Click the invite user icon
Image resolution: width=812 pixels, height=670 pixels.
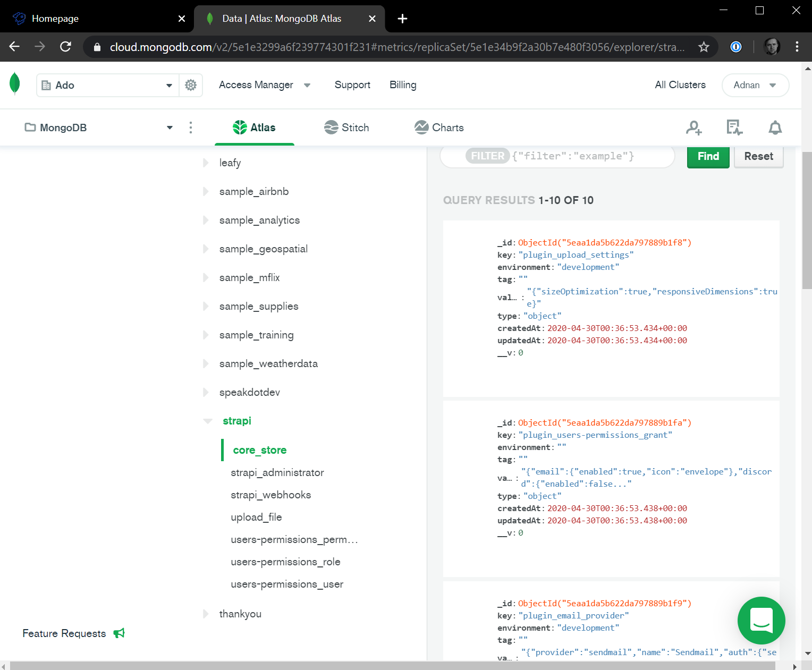coord(693,128)
